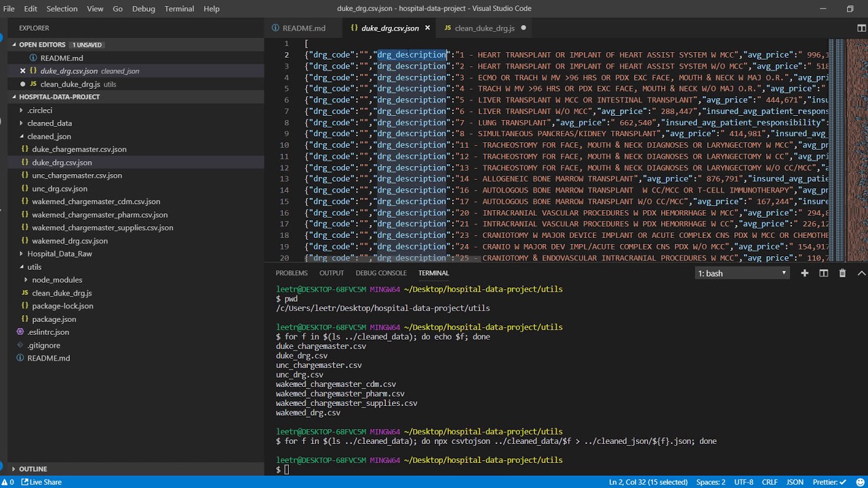The width and height of the screenshot is (868, 488).
Task: Click the warnings count icon in status bar
Action: click(8, 482)
